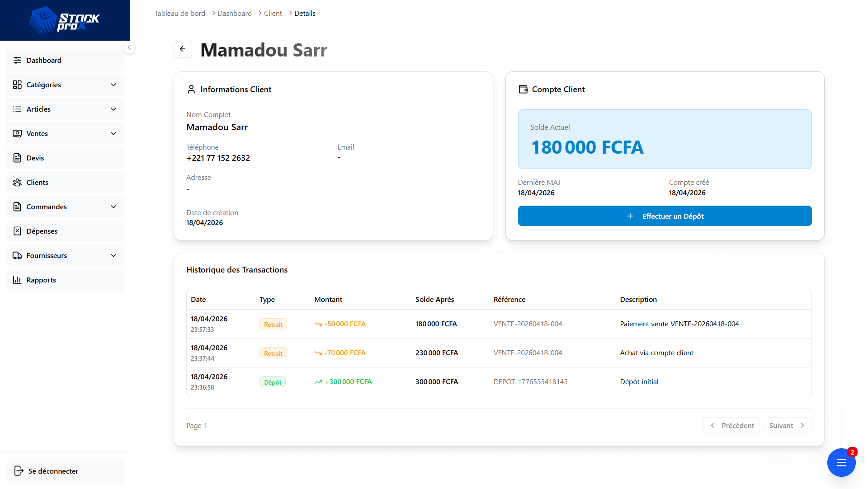Viewport: 868px width, 489px height.
Task: Expand the Fournisseurs submenu chevron
Action: click(x=113, y=255)
